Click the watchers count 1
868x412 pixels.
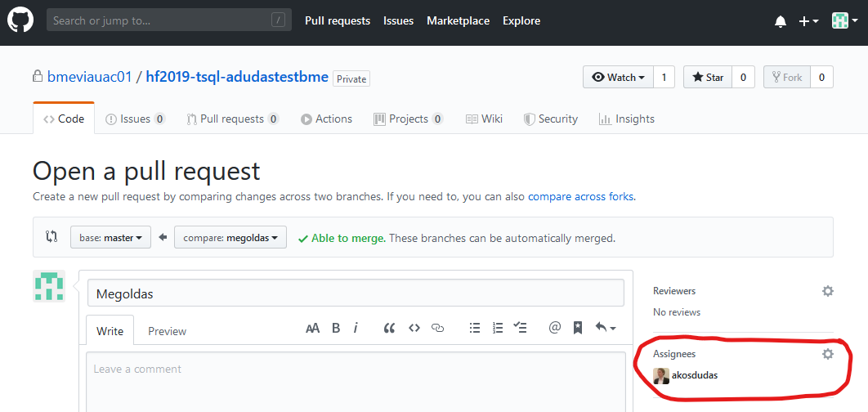tap(664, 77)
